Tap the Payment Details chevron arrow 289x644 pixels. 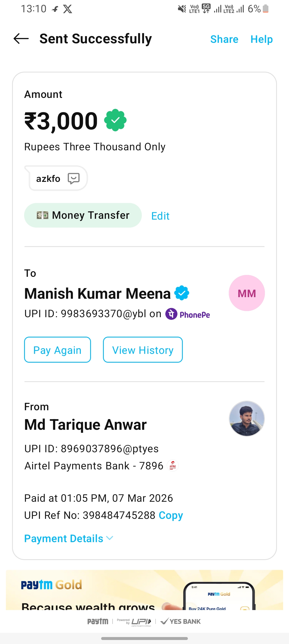(110, 538)
